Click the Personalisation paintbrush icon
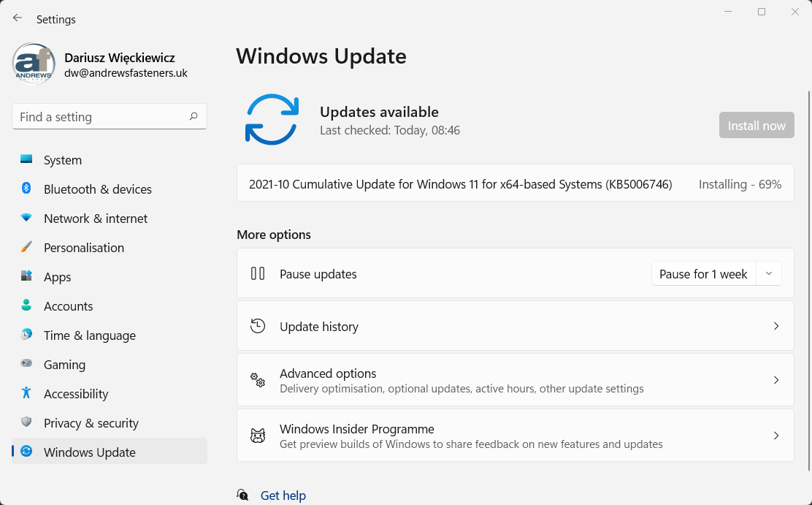Screen dimensions: 812x505 coord(26,247)
